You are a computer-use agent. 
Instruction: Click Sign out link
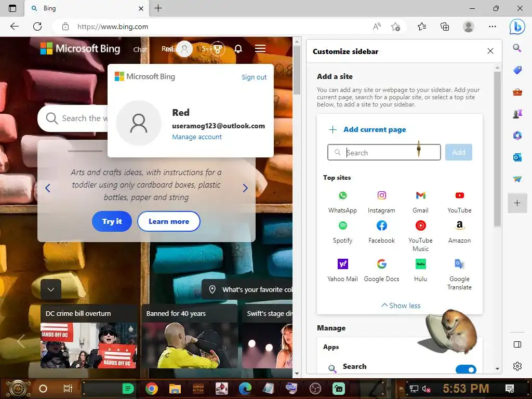pyautogui.click(x=254, y=77)
